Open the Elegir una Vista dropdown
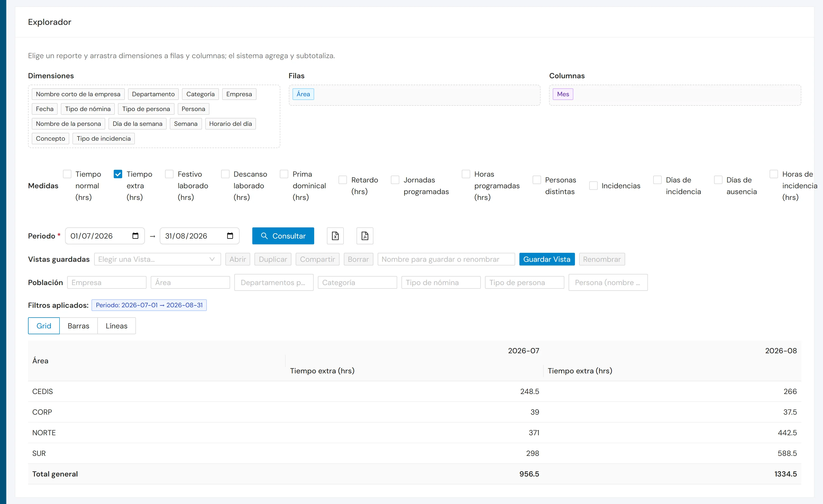The width and height of the screenshot is (823, 504). pos(157,259)
